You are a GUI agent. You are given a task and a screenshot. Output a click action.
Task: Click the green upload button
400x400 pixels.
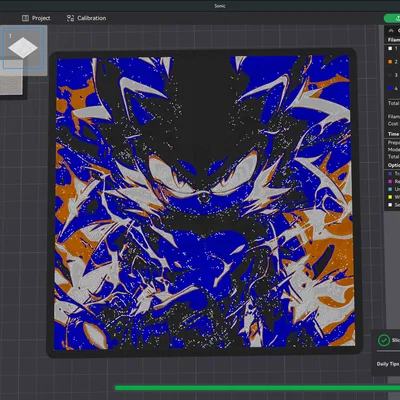392,18
